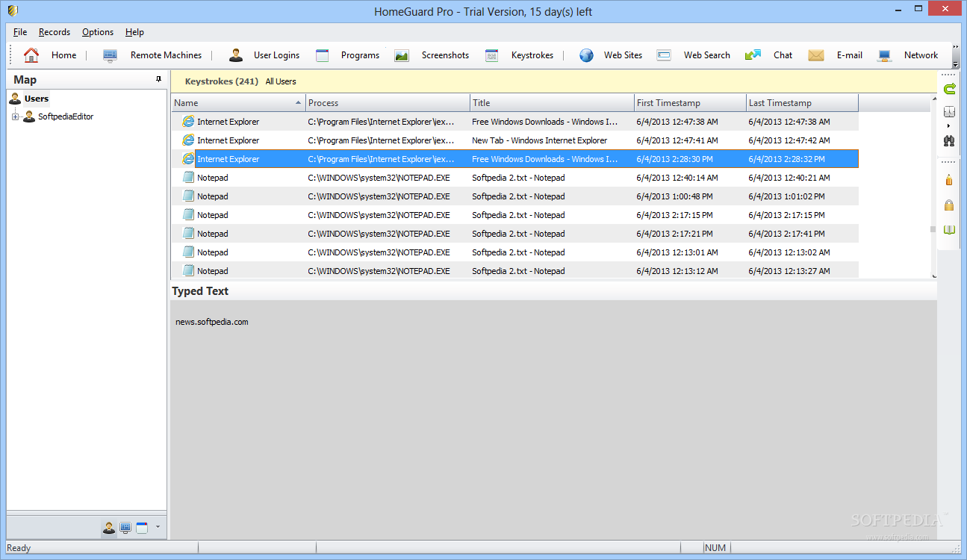The width and height of the screenshot is (967, 560).
Task: Open Web Sites records
Action: tap(611, 55)
